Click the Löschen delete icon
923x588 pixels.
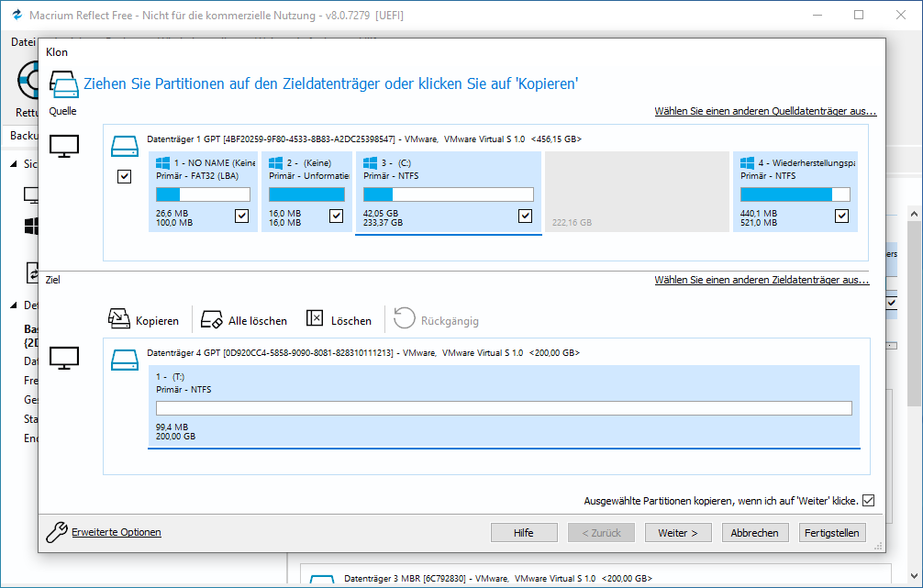pyautogui.click(x=315, y=318)
